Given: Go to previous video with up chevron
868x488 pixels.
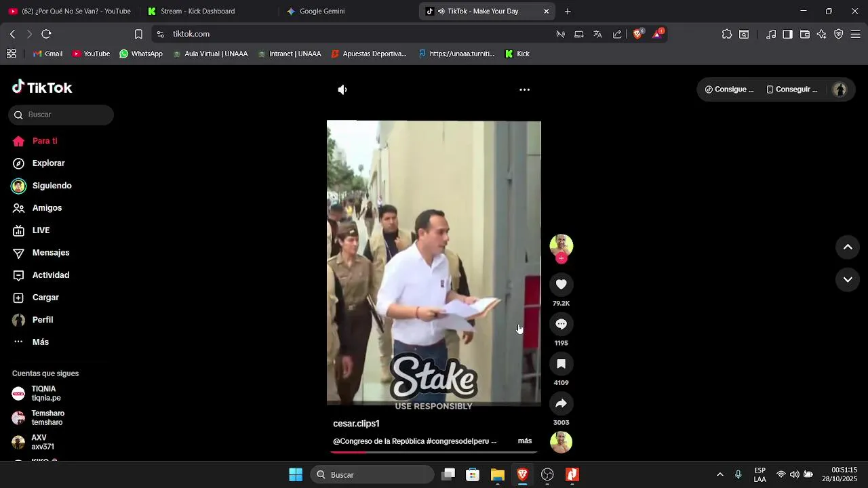Looking at the screenshot, I should click(x=848, y=247).
